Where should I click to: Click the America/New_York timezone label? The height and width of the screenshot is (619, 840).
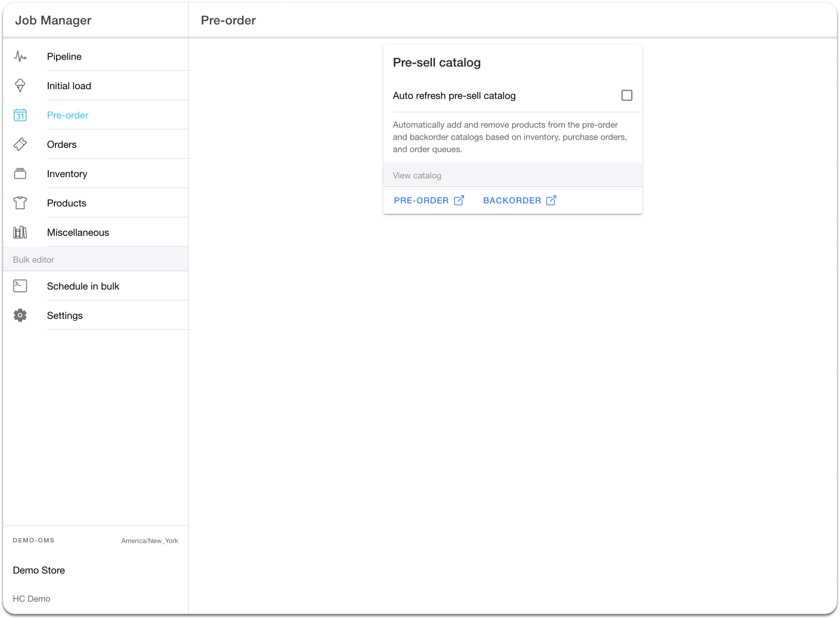click(x=149, y=541)
